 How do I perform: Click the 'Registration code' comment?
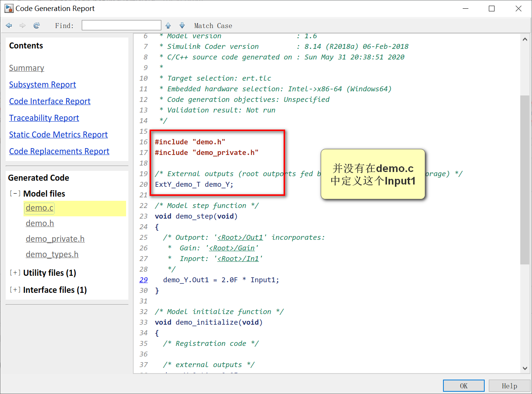[211, 344]
